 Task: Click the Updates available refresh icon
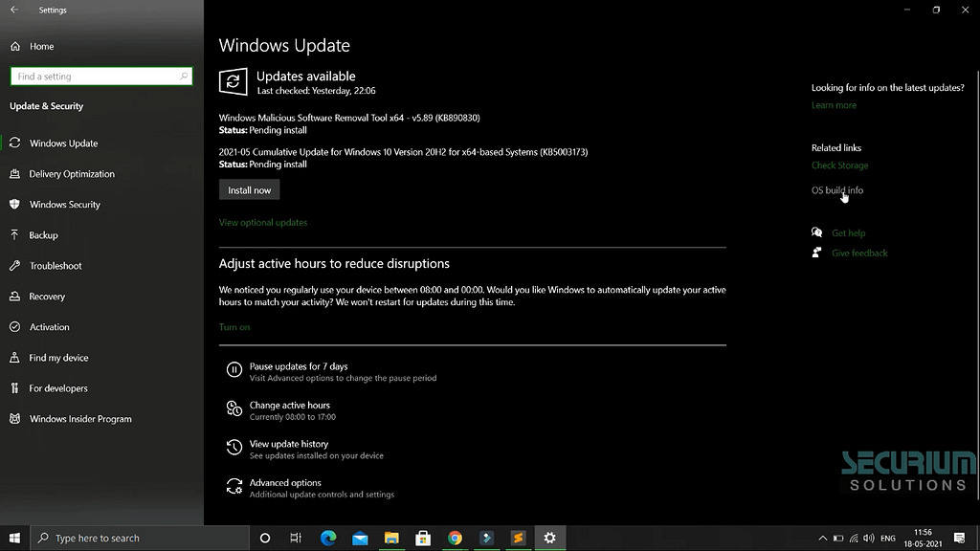click(234, 81)
